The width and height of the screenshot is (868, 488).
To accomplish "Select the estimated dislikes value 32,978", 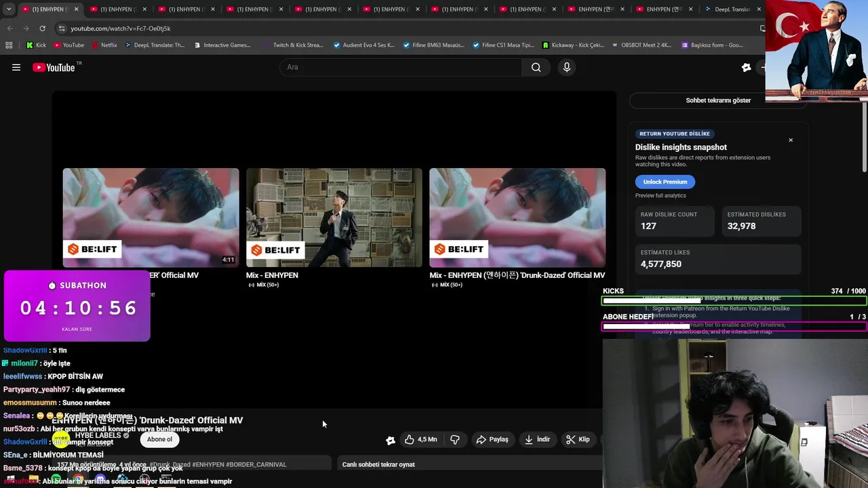I will (741, 226).
